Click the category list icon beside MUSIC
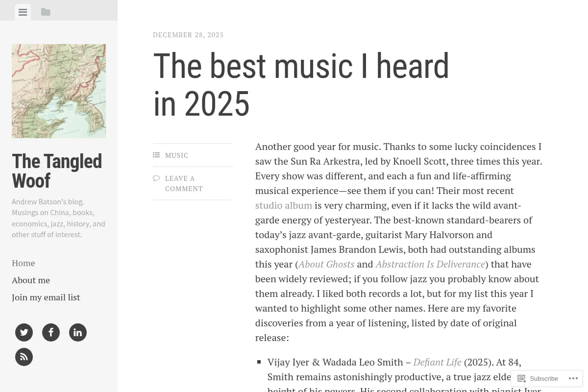588x392 pixels. tap(156, 155)
